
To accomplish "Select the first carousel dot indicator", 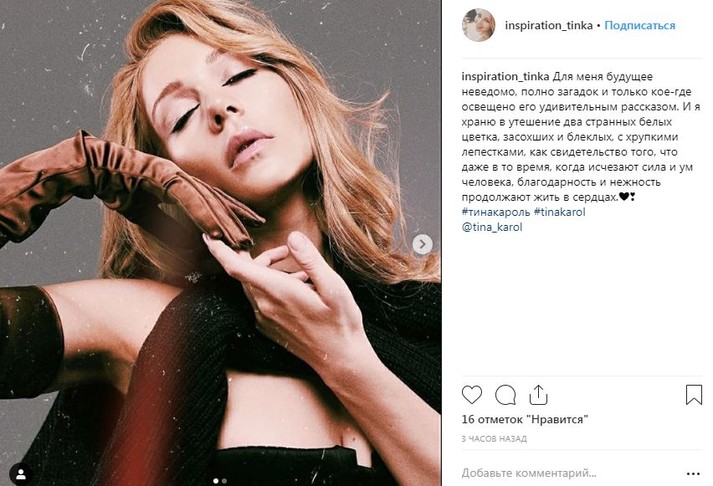I will [x=216, y=480].
